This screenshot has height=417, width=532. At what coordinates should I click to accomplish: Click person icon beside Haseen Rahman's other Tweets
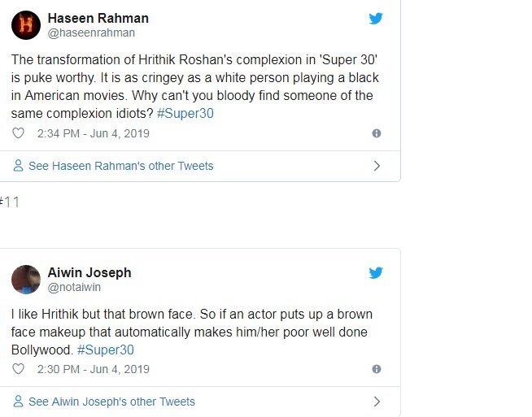tap(18, 166)
